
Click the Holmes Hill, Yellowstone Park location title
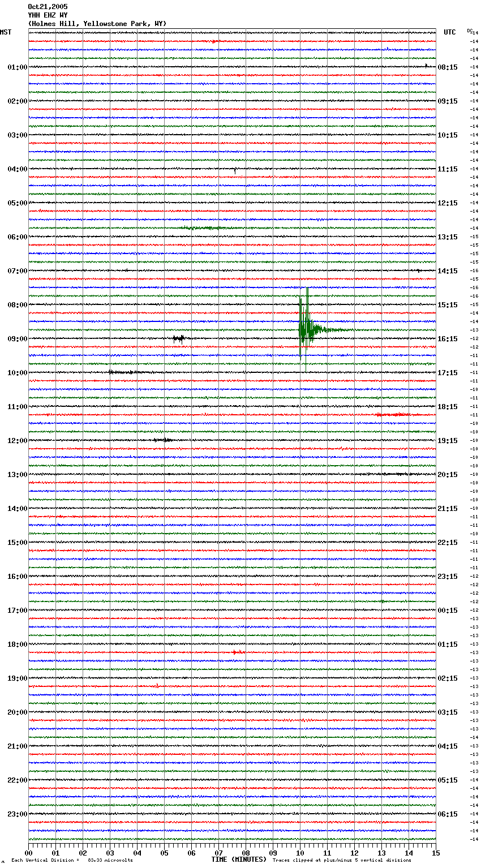[97, 24]
